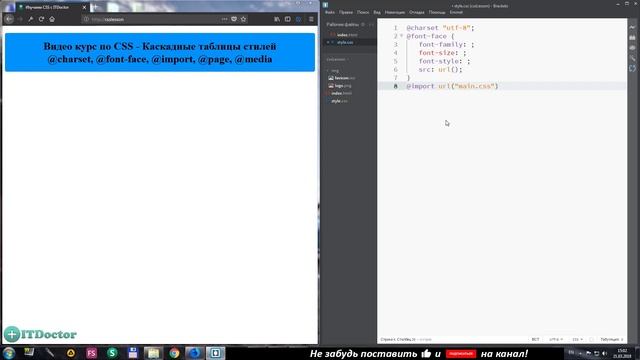
Task: Bookmark this page with the star
Action: tap(243, 19)
